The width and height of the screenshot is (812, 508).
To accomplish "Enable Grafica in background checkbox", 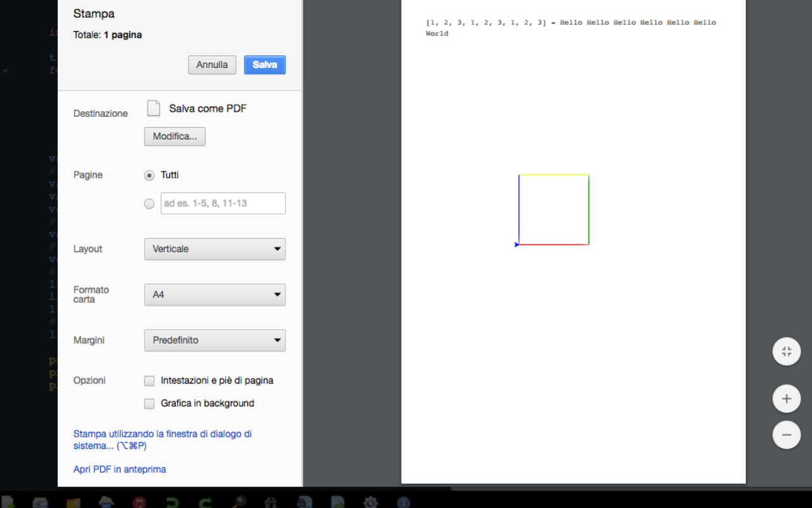I will [149, 404].
